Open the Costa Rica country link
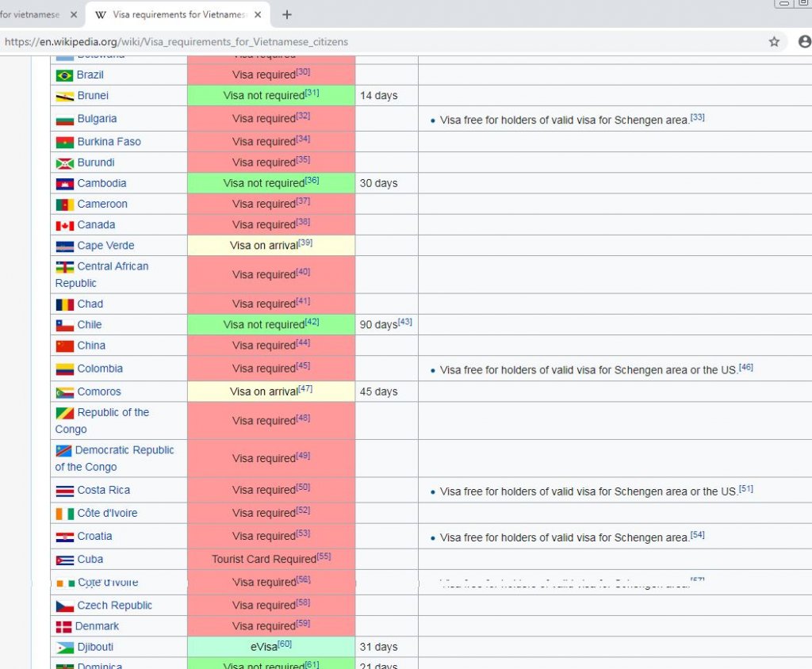Viewport: 812px width, 669px height. 104,490
